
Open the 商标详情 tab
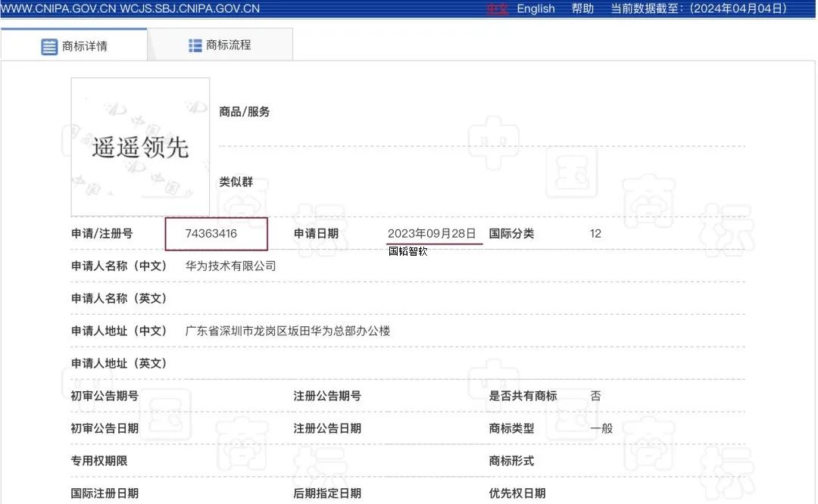74,45
